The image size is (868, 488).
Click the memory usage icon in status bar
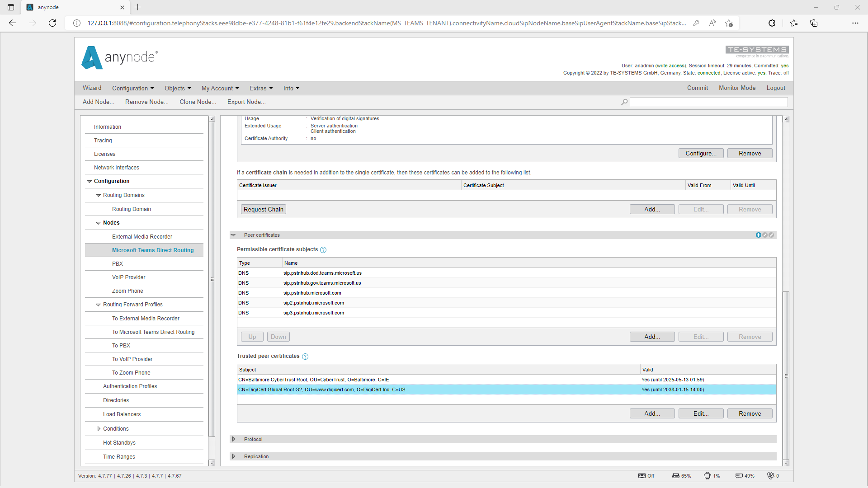click(x=739, y=476)
